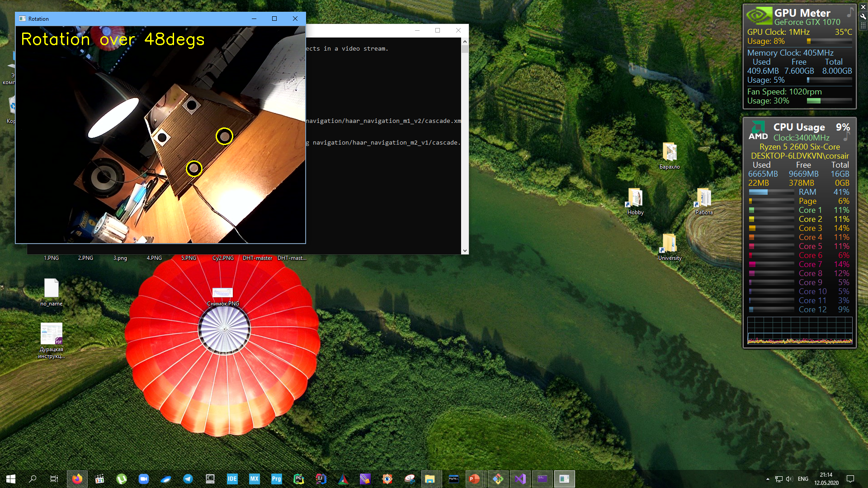868x488 pixels.
Task: Show hidden system tray icons
Action: tap(768, 479)
